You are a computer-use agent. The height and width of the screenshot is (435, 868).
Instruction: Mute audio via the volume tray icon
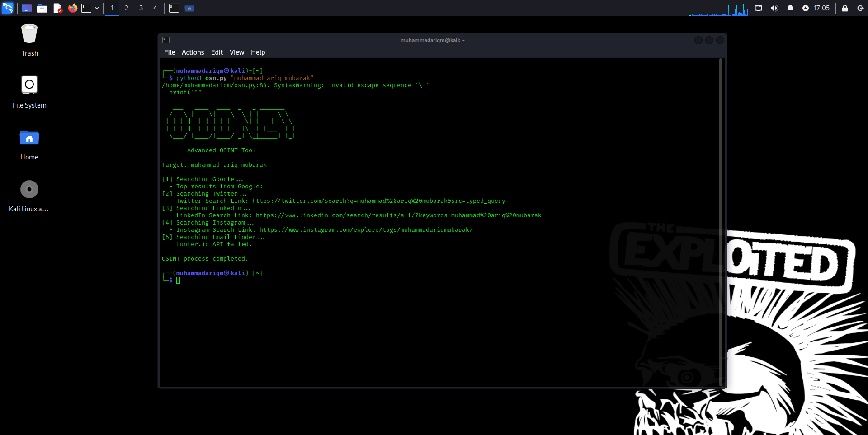[775, 8]
